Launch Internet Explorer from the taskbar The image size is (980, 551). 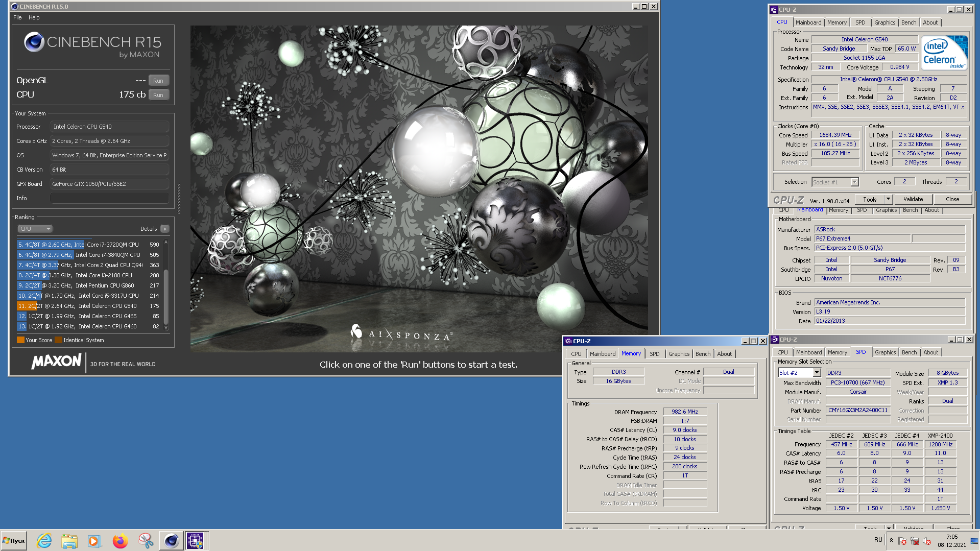(x=44, y=540)
